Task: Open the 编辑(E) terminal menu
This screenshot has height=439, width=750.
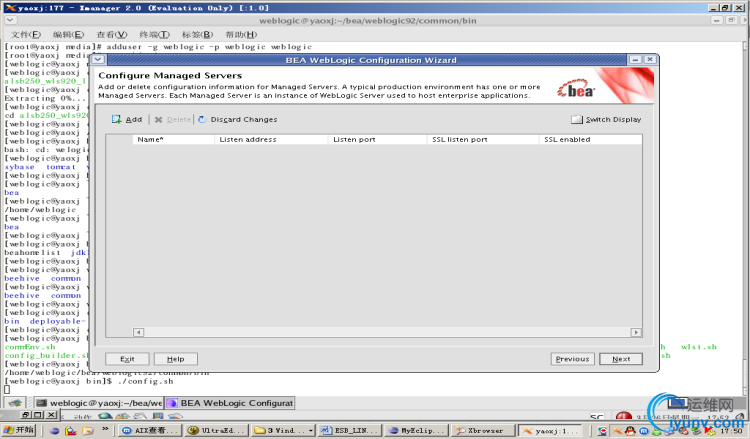Action: click(68, 34)
